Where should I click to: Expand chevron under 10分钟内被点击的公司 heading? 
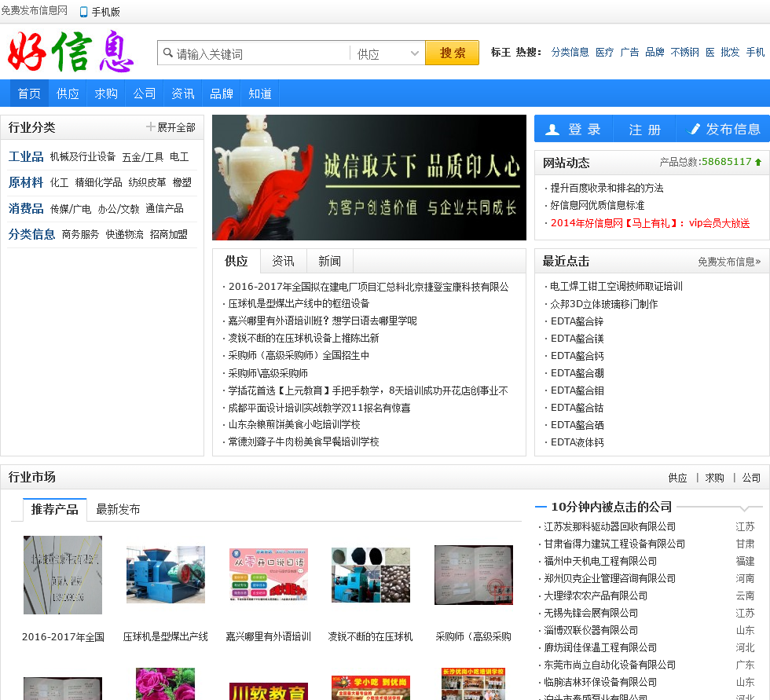745,508
